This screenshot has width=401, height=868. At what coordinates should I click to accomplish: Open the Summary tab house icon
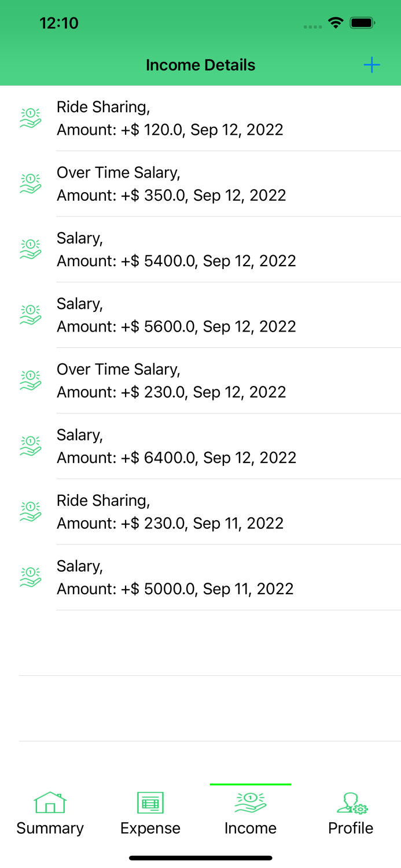pos(50,803)
